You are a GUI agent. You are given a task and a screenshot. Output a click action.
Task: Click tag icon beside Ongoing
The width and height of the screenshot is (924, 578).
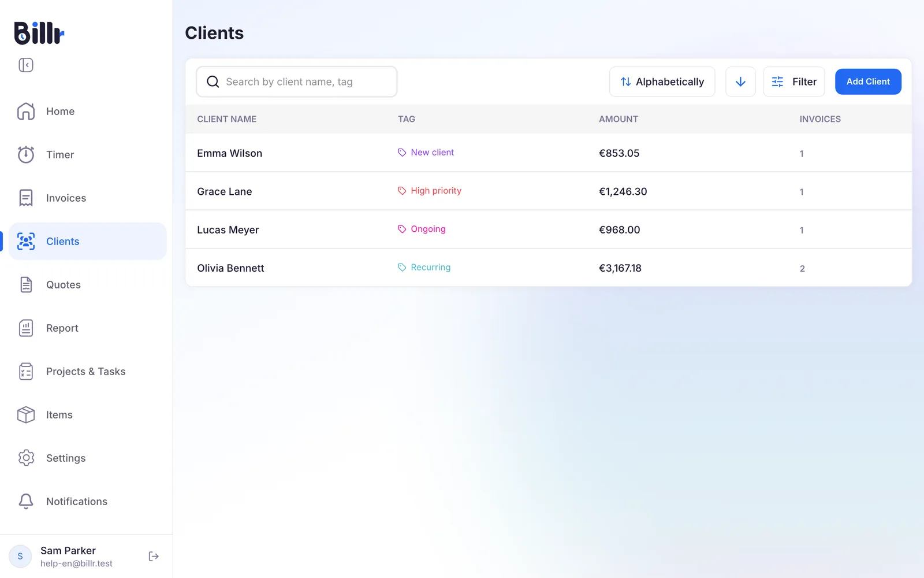coord(402,229)
